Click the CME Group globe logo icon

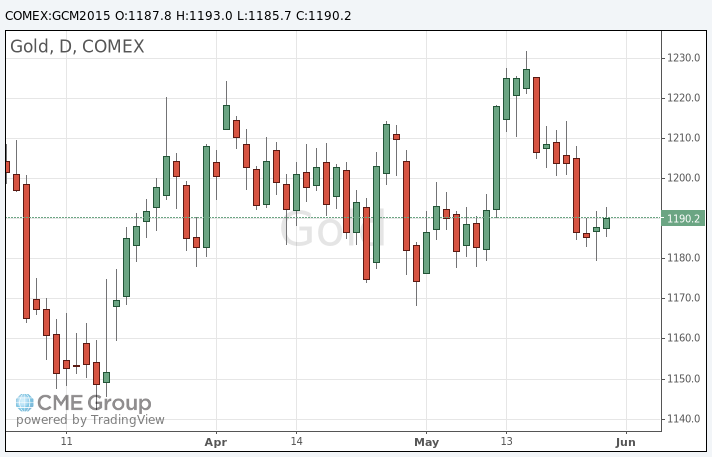pos(25,402)
